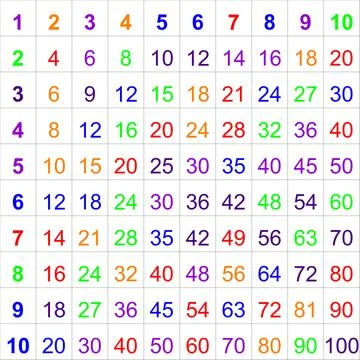
Task: Click the orange 6 cell
Action: pyautogui.click(x=54, y=94)
